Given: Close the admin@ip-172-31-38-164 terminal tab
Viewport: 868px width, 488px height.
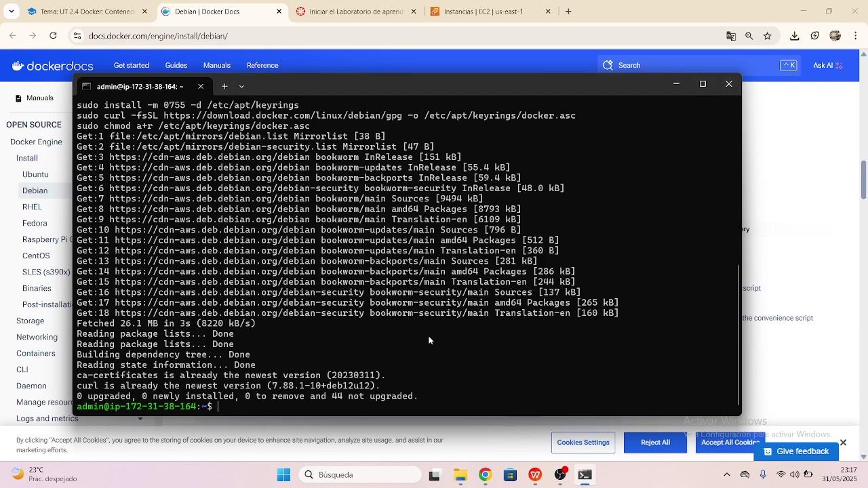Looking at the screenshot, I should click(201, 86).
